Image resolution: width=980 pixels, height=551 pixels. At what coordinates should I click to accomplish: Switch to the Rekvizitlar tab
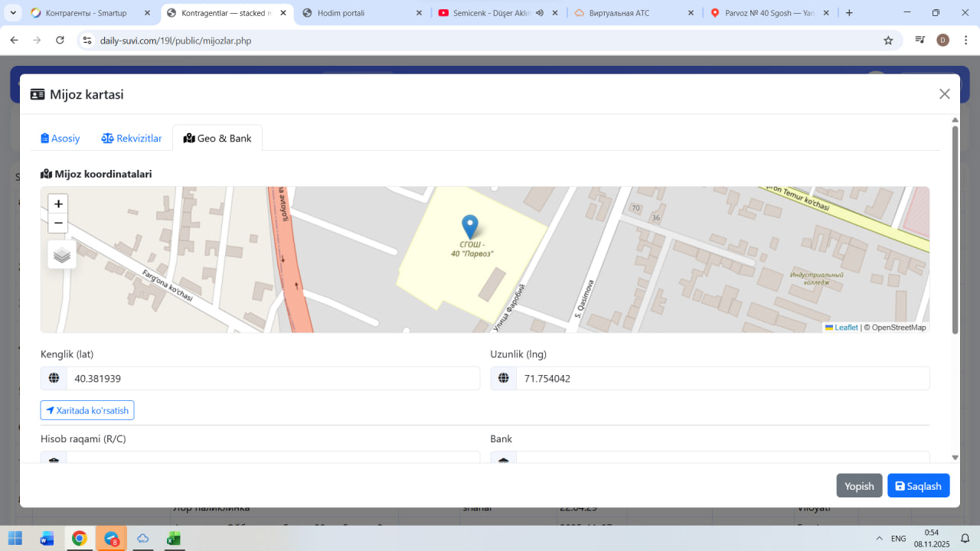pyautogui.click(x=132, y=139)
